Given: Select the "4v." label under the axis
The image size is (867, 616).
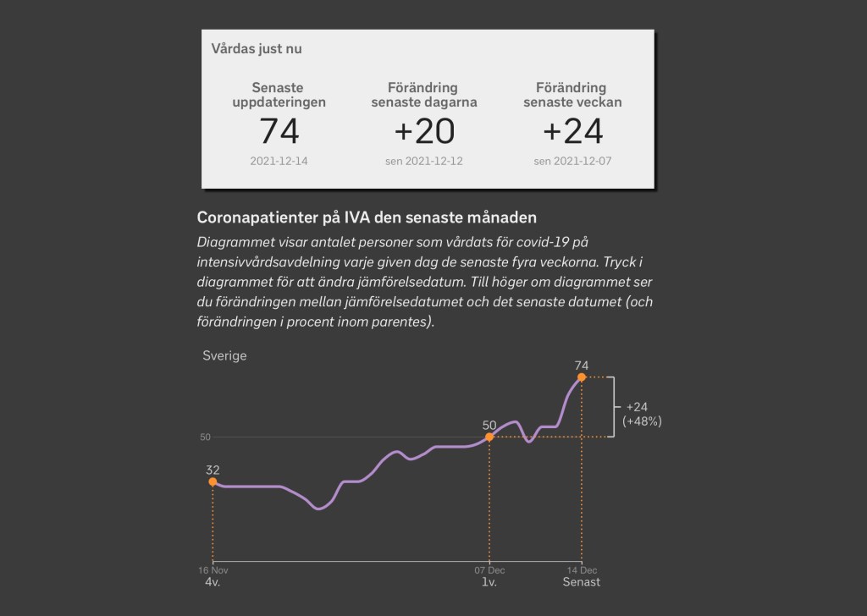Looking at the screenshot, I should click(x=212, y=582).
